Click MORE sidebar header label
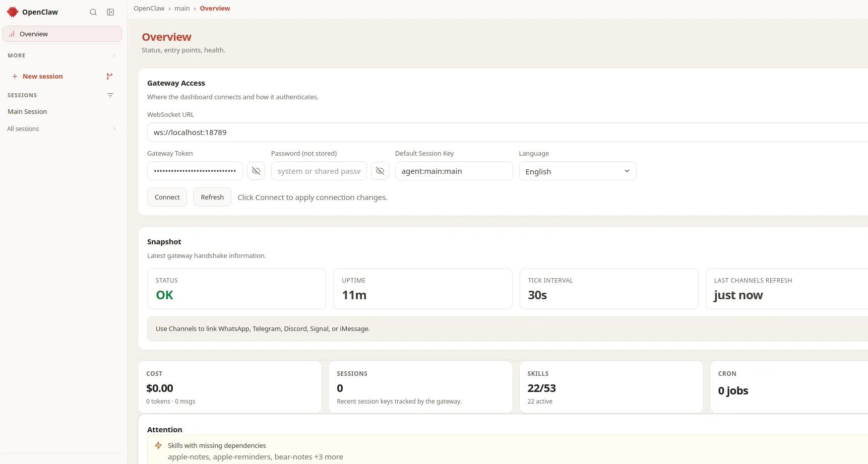The height and width of the screenshot is (464, 868). click(17, 55)
